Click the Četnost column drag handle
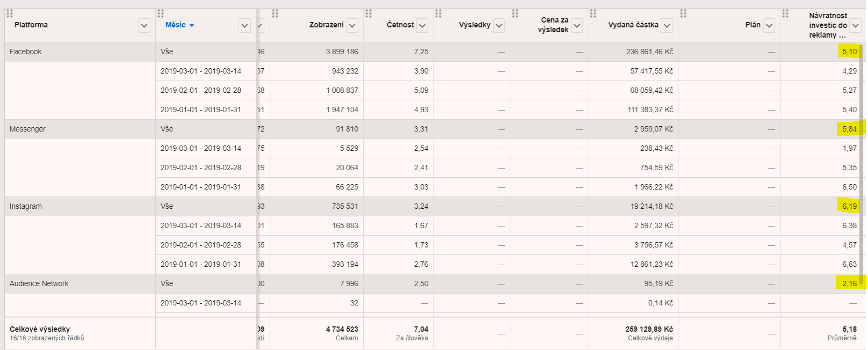This screenshot has height=350, width=868. tap(368, 13)
